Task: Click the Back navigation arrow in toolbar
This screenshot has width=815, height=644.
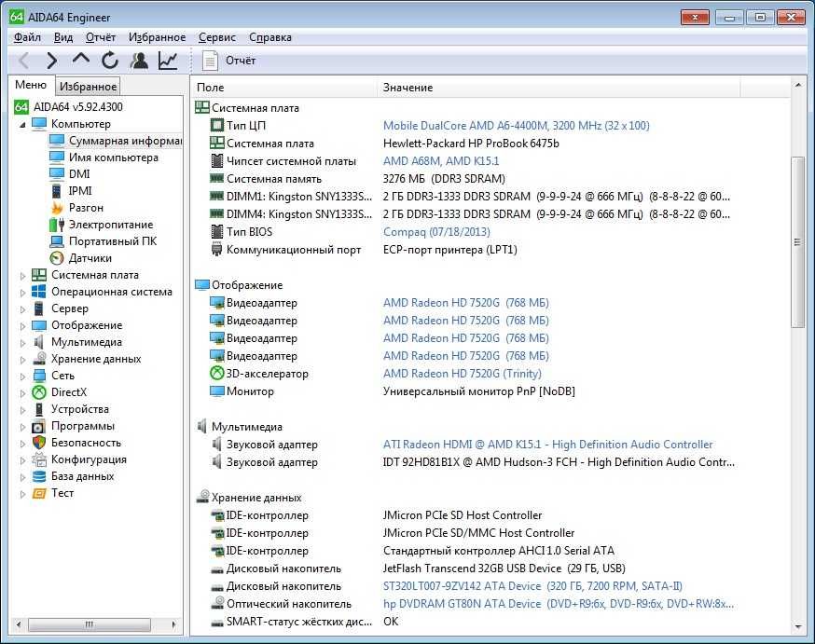Action: [x=24, y=61]
